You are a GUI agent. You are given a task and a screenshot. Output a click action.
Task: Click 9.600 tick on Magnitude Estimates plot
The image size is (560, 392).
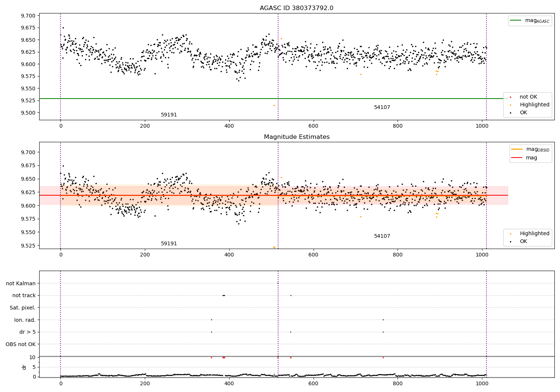(x=28, y=206)
